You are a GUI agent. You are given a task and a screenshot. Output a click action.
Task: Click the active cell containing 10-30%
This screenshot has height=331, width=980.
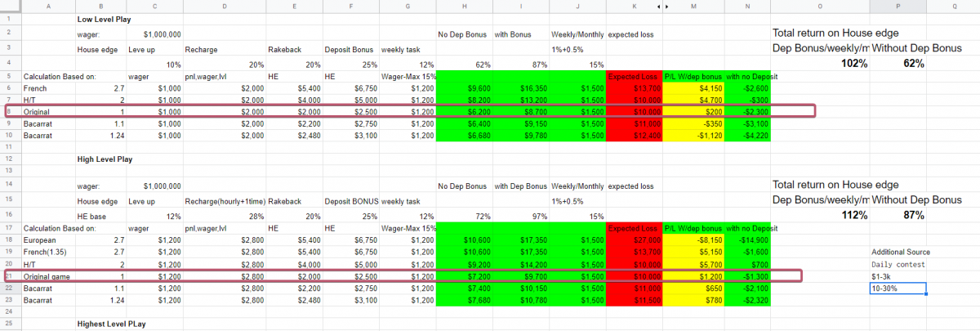(x=898, y=288)
